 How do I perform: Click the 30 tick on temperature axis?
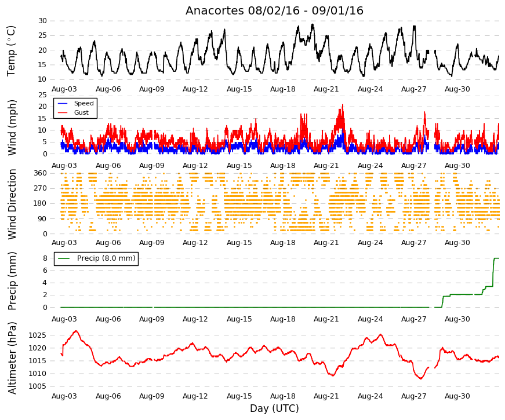click(x=42, y=21)
